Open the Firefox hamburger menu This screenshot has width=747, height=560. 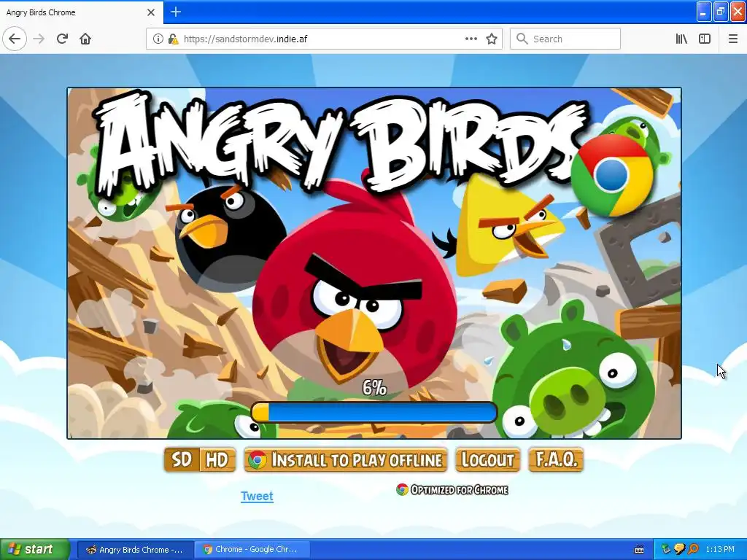pos(733,39)
